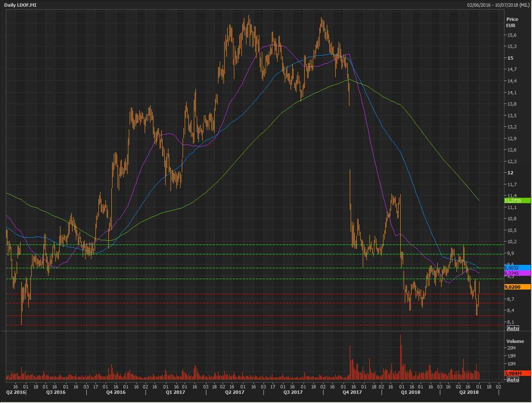Select the blue 9,5032 moving average tag

517,268
